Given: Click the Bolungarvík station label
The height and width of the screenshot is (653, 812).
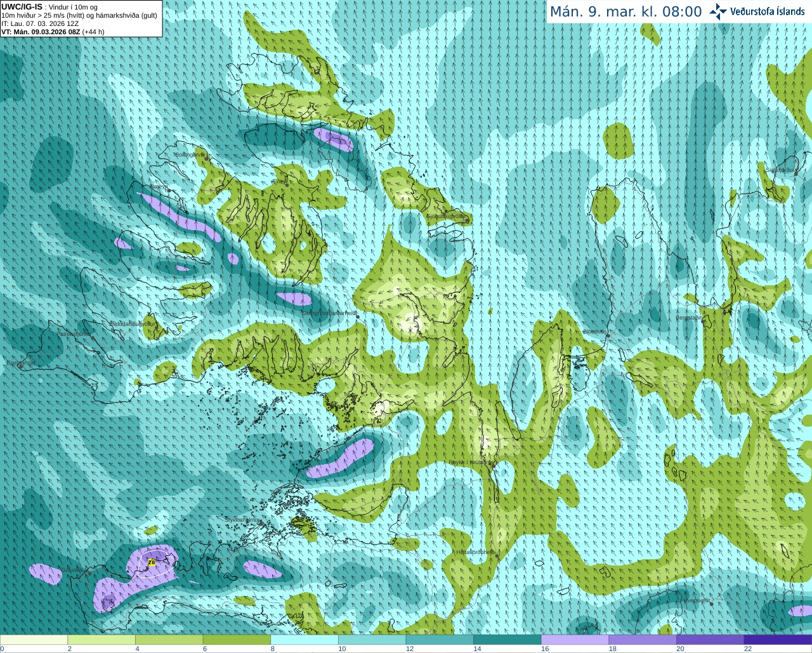Looking at the screenshot, I should point(190,154).
